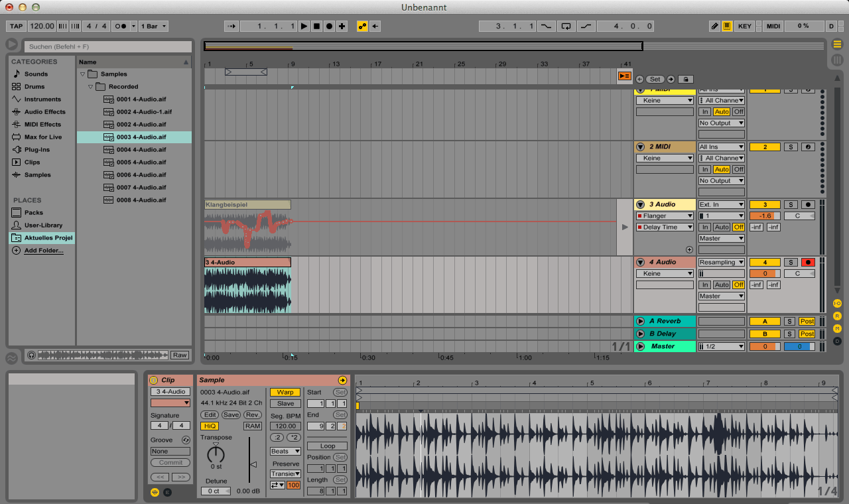Viewport: 849px width, 504px height.
Task: Toggle the Warp button in Sample box
Action: point(285,393)
